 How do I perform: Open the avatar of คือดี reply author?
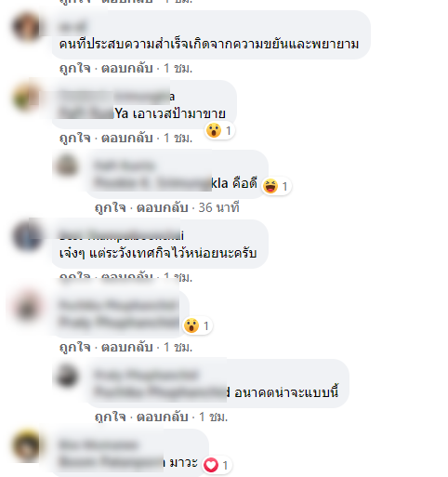(x=66, y=166)
